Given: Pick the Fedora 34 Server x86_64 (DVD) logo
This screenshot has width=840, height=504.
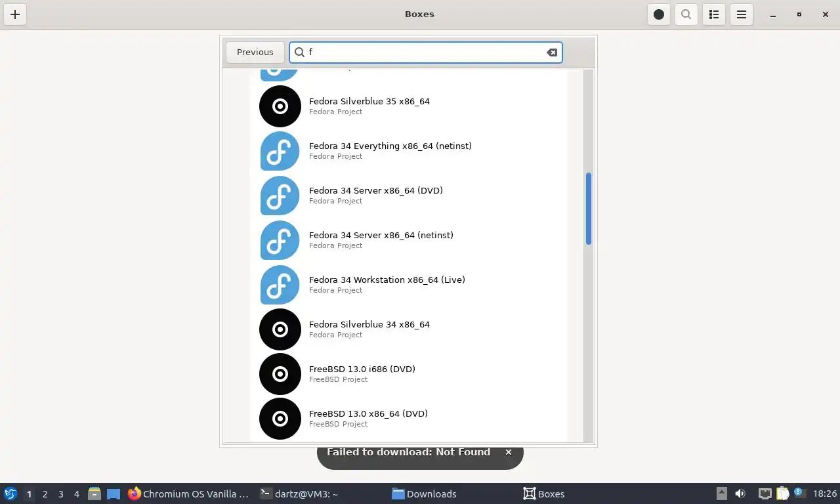Looking at the screenshot, I should (x=280, y=196).
